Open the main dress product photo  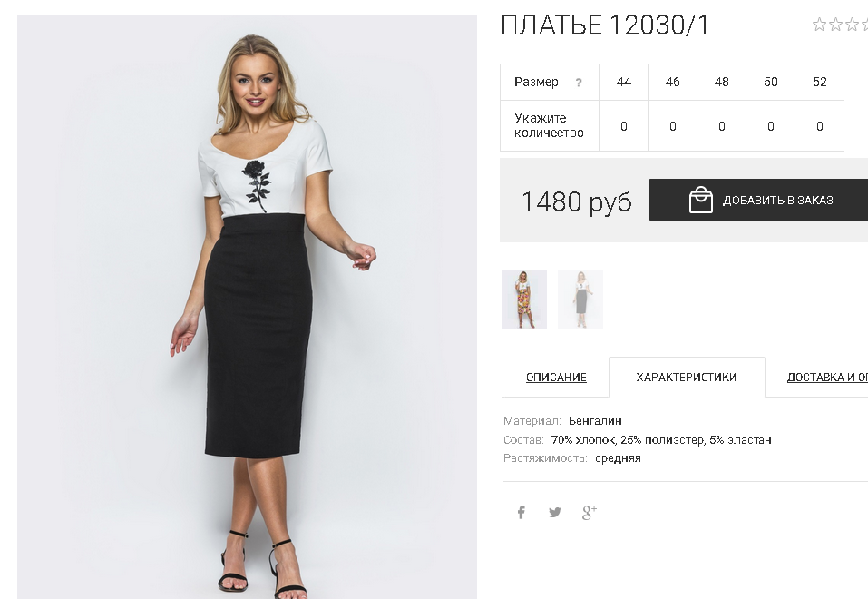[x=247, y=307]
